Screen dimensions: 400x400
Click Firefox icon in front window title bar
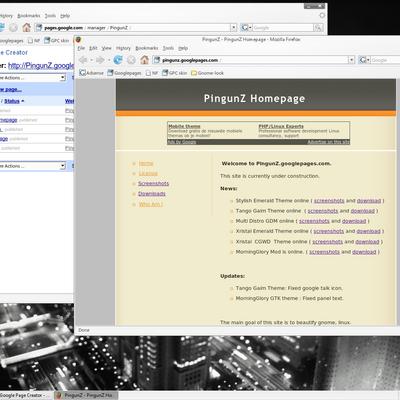click(x=79, y=40)
